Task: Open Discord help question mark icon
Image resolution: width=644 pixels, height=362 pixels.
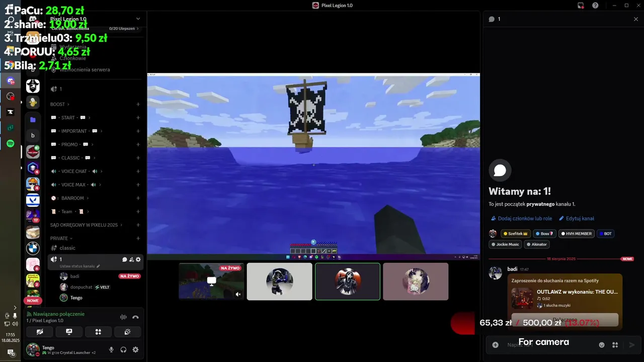Action: [x=595, y=6]
